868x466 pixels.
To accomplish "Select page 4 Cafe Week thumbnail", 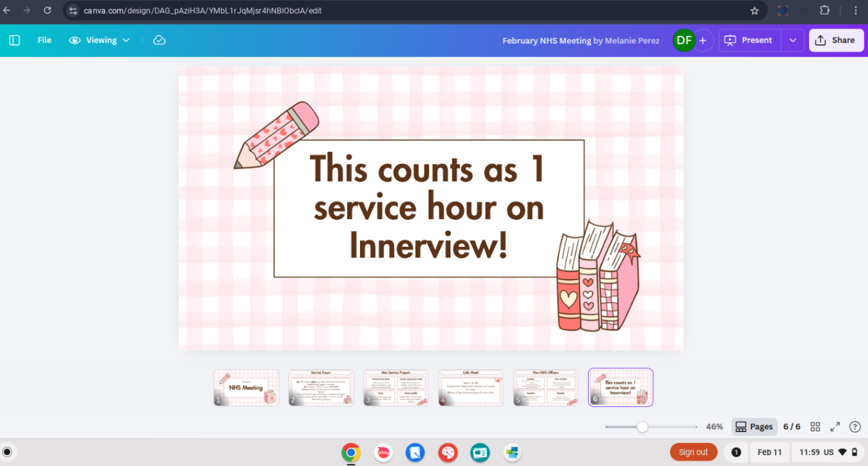I will click(471, 387).
